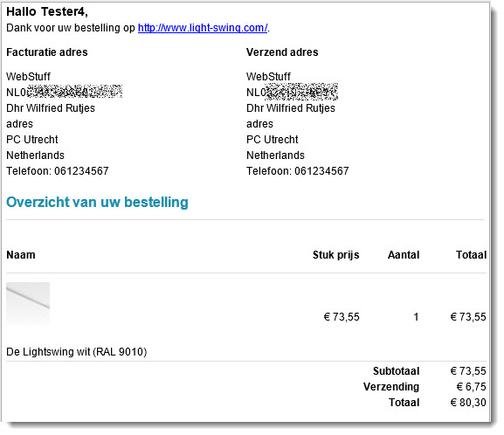Select the Verzend adres heading
504x435 pixels.
click(282, 52)
